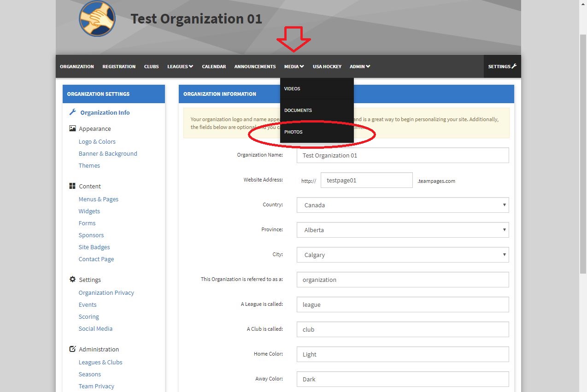Click the .teampages.com domain text
This screenshot has height=392, width=587.
(436, 181)
